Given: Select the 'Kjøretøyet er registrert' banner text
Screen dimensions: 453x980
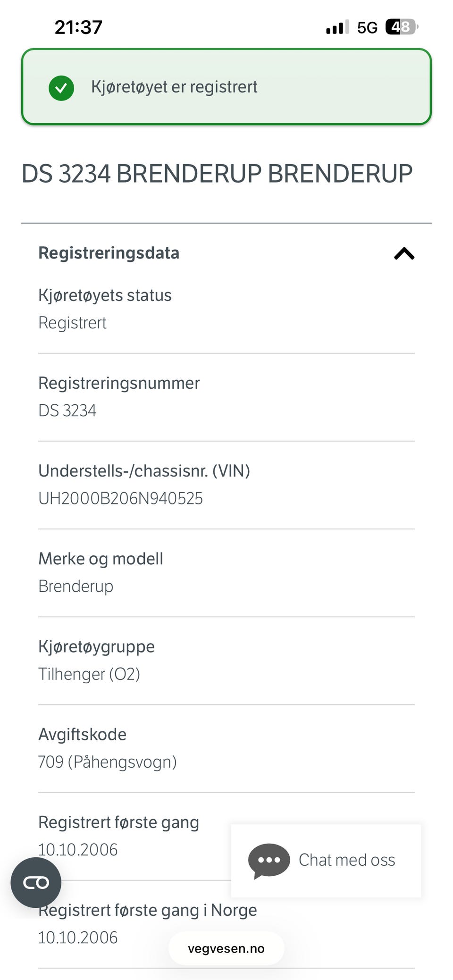Looking at the screenshot, I should [174, 87].
